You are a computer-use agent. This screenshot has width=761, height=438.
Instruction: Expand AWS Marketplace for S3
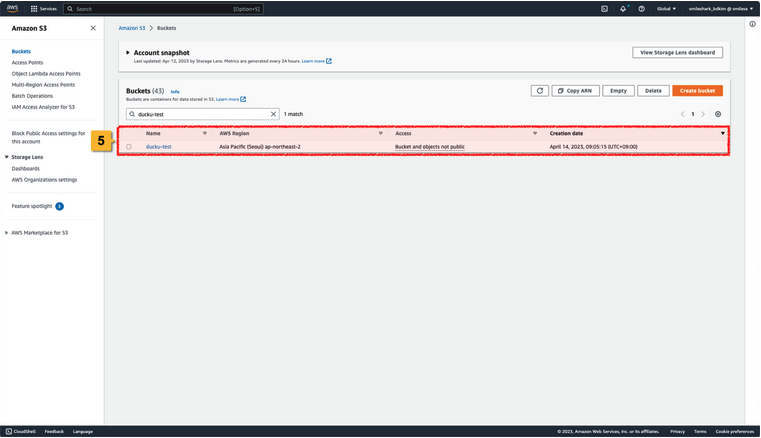click(x=7, y=232)
